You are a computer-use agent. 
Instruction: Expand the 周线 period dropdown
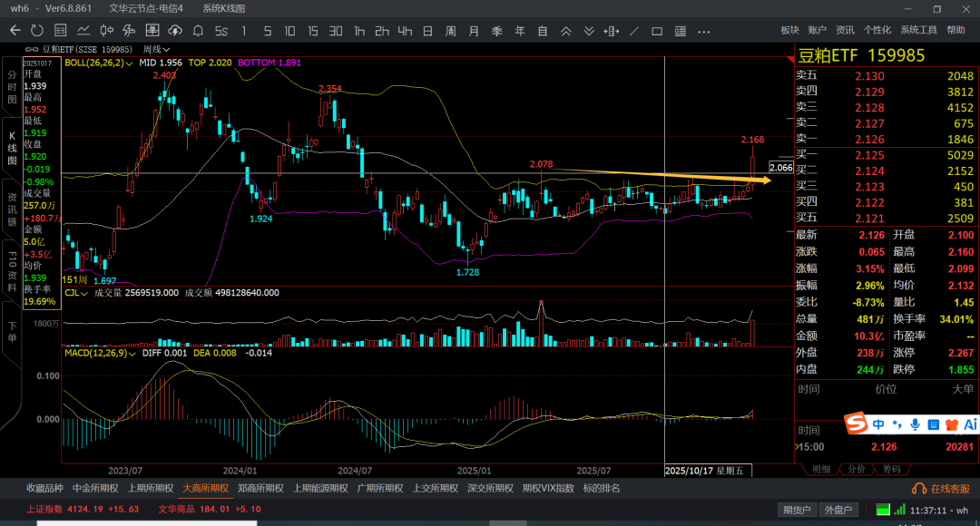point(156,49)
